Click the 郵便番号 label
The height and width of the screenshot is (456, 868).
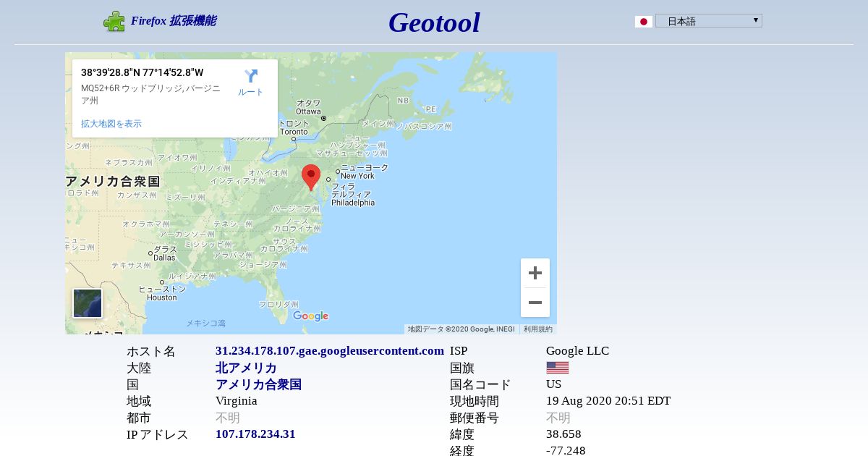pyautogui.click(x=475, y=418)
